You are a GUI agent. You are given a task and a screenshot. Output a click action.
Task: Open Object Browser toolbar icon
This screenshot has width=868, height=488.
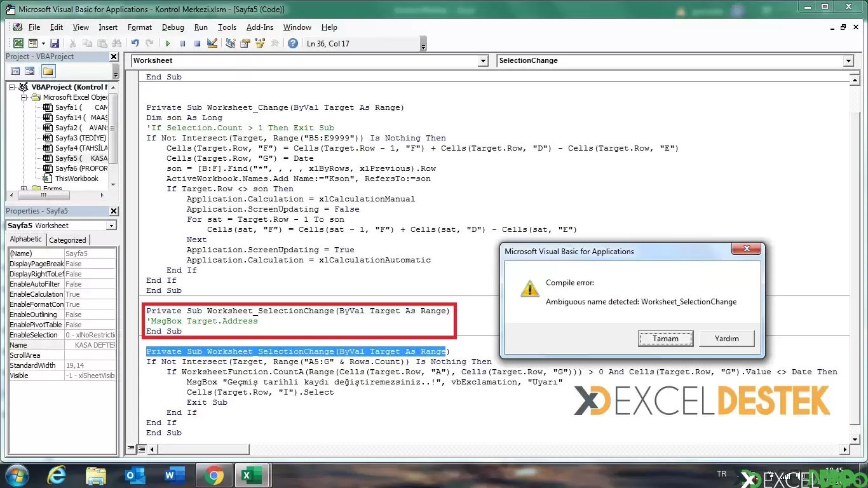coord(260,43)
